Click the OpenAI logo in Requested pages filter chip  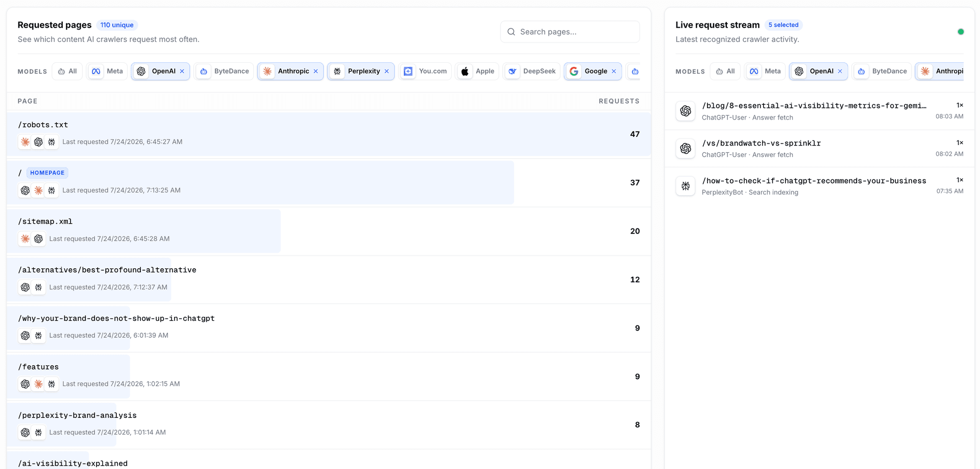[x=141, y=72]
